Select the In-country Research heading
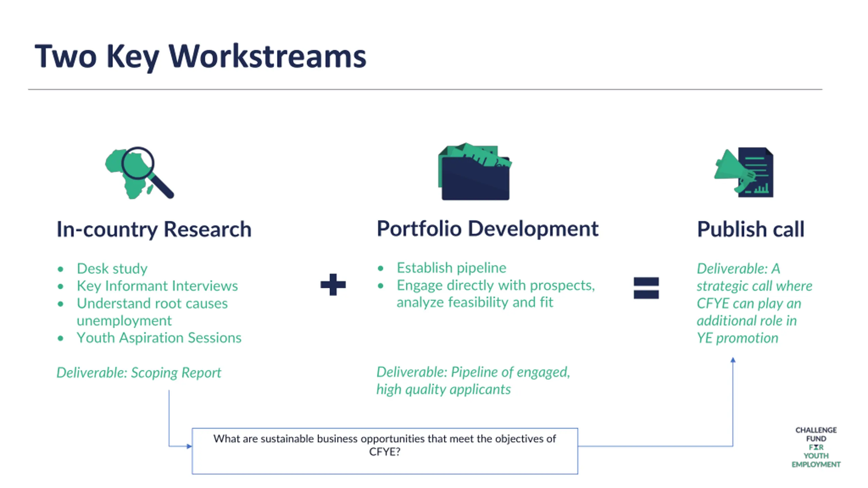Image resolution: width=868 pixels, height=488 pixels. [x=154, y=229]
